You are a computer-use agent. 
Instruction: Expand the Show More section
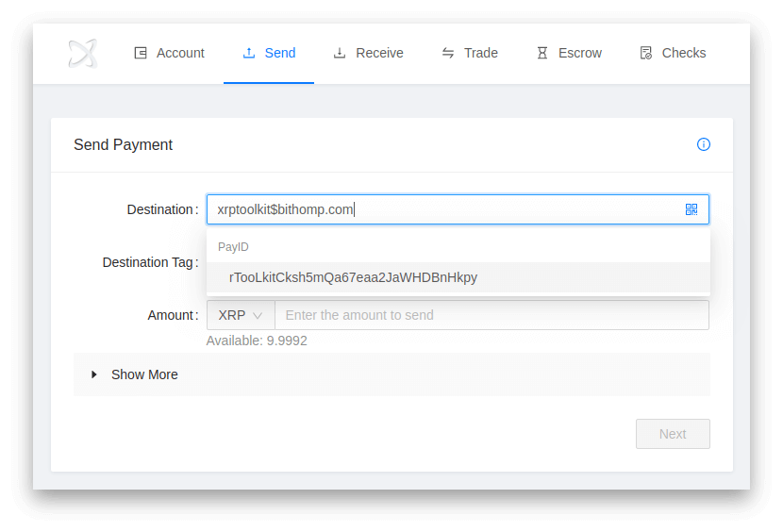(x=391, y=374)
